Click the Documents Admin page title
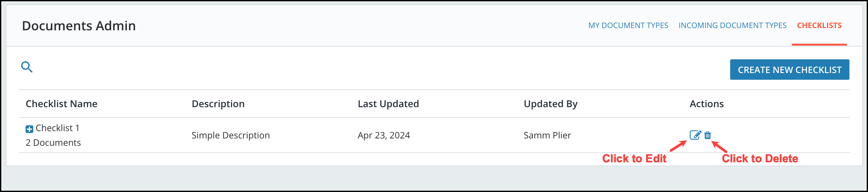The height and width of the screenshot is (192, 868). pos(79,26)
